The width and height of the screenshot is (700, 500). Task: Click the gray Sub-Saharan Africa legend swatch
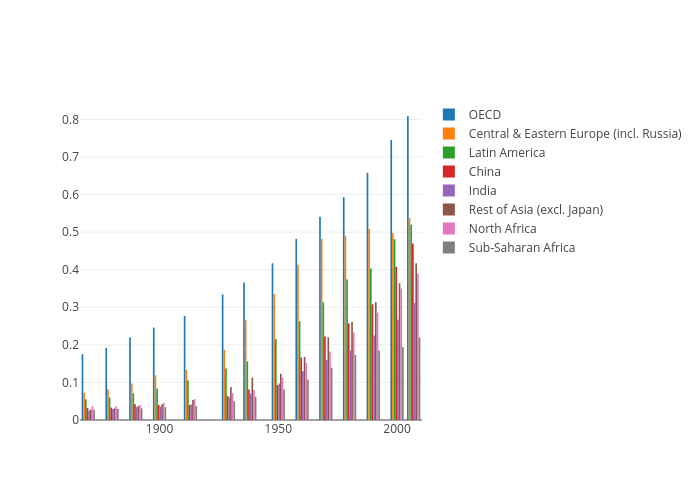click(449, 247)
